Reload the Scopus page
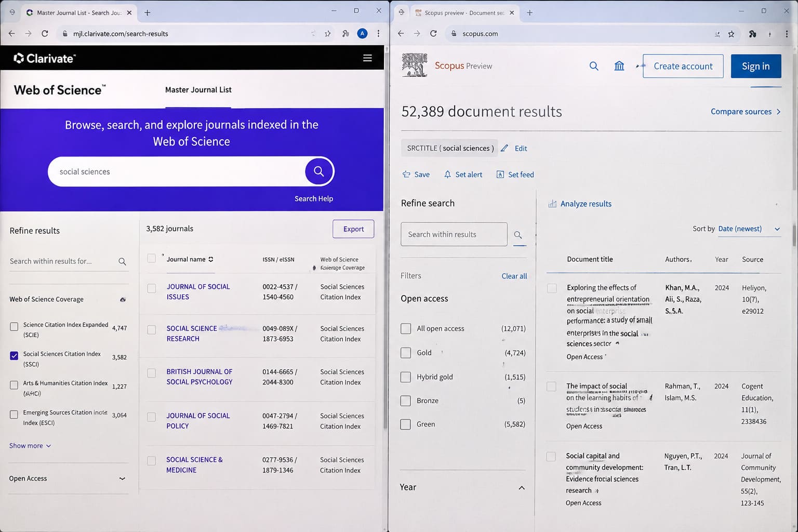The image size is (798, 532). 433,34
